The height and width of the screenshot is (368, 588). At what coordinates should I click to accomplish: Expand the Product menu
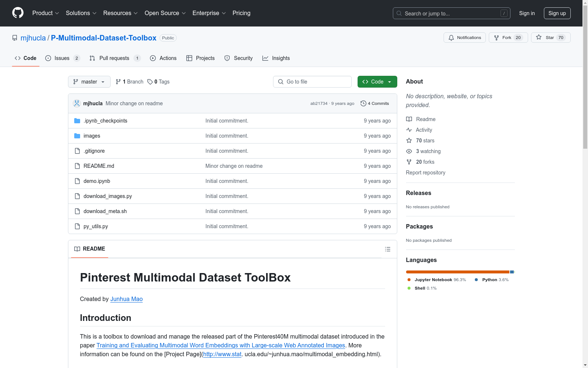point(46,13)
